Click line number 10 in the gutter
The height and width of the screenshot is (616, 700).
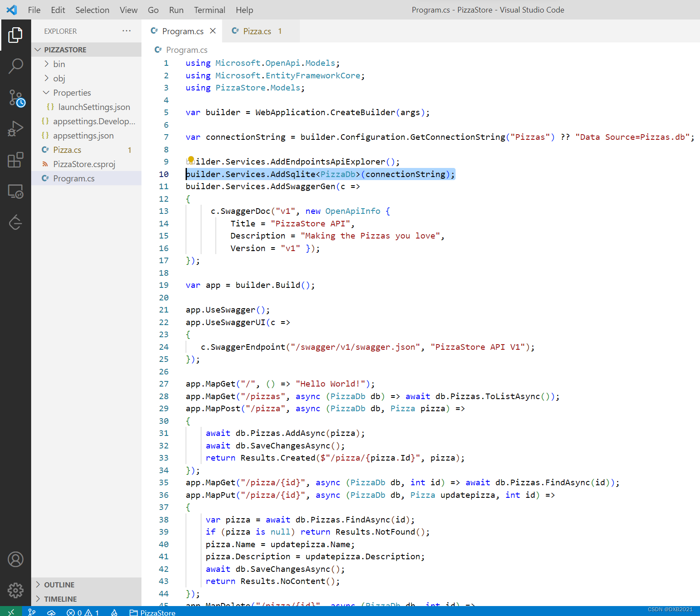[x=164, y=174]
